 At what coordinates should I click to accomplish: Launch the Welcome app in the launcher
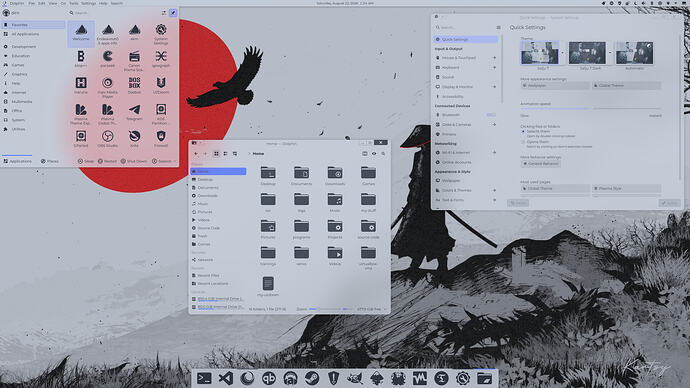click(x=81, y=33)
